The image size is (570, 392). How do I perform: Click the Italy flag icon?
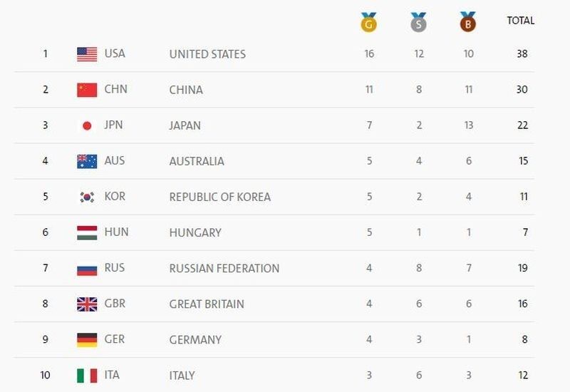87,376
